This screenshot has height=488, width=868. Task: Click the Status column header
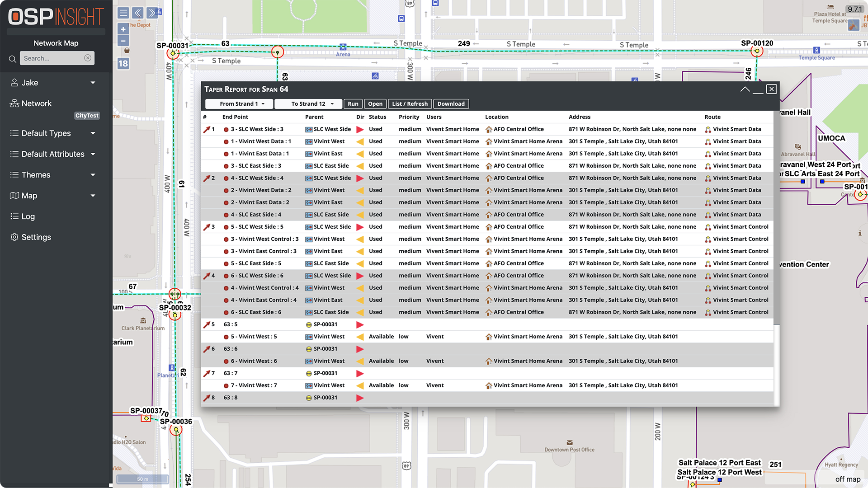377,117
